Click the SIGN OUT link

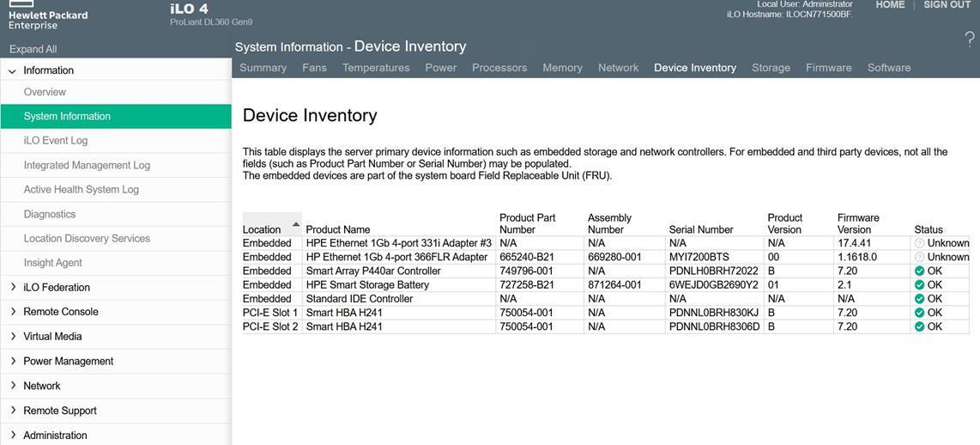tap(947, 5)
